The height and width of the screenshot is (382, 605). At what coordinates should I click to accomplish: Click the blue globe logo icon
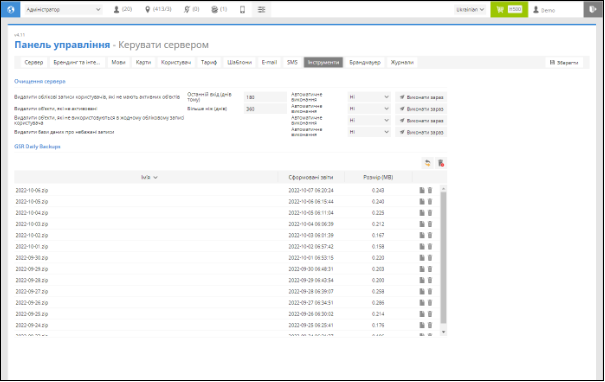tap(10, 10)
